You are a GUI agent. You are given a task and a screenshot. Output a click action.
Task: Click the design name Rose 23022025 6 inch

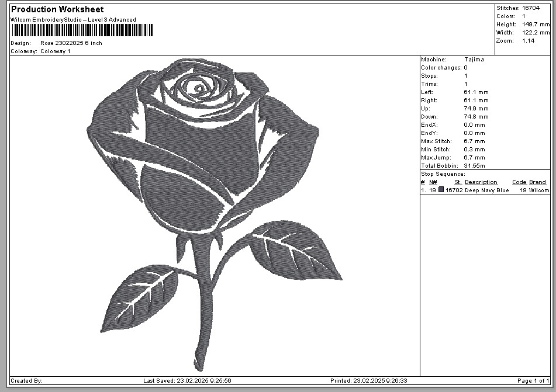[x=71, y=43]
